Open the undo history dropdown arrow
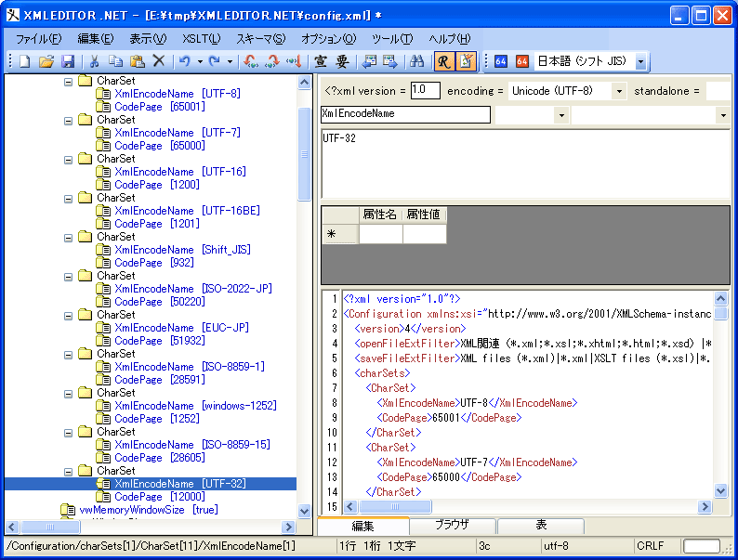Screen dimensions: 738x560 click(200, 61)
